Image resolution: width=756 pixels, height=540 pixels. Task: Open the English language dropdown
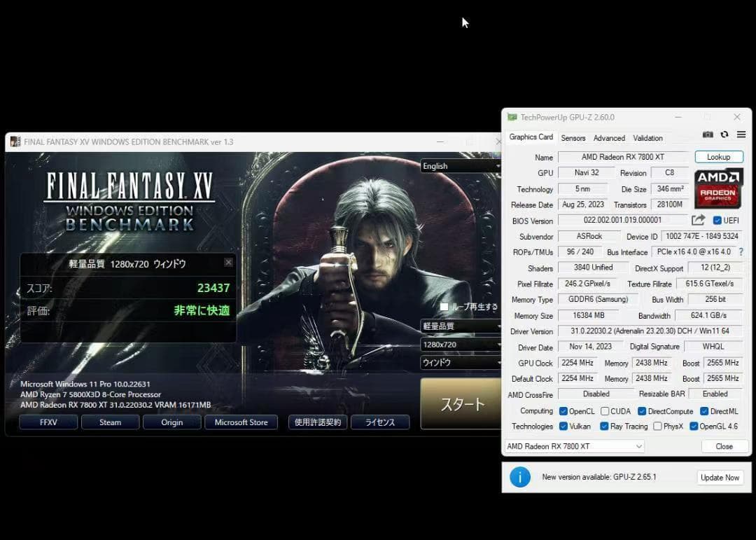[461, 166]
